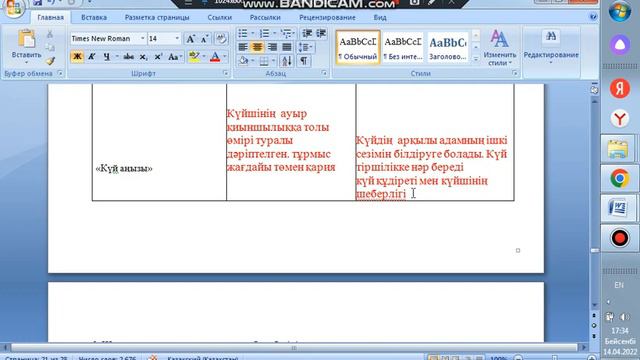Click the Cut scissors icon

50,34
